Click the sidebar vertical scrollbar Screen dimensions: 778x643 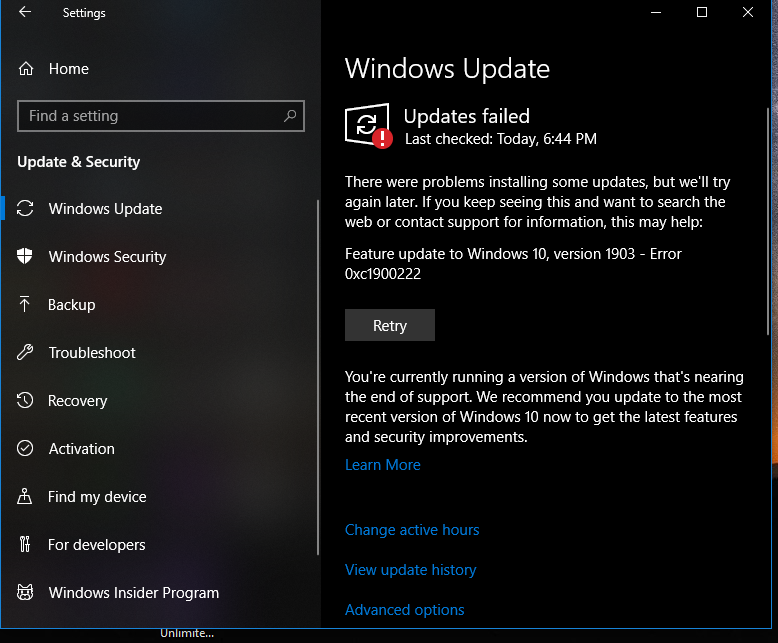click(x=318, y=377)
